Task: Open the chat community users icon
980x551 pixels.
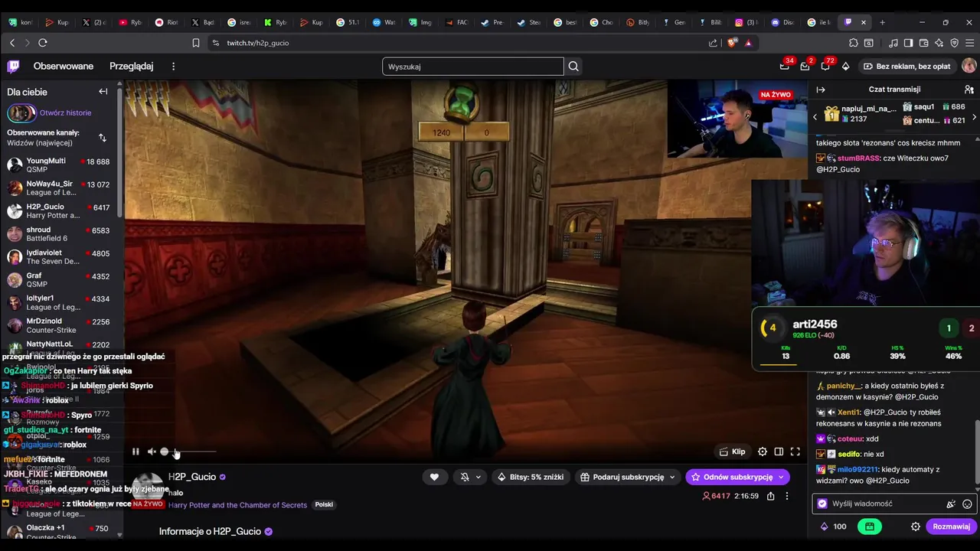Action: pos(969,90)
